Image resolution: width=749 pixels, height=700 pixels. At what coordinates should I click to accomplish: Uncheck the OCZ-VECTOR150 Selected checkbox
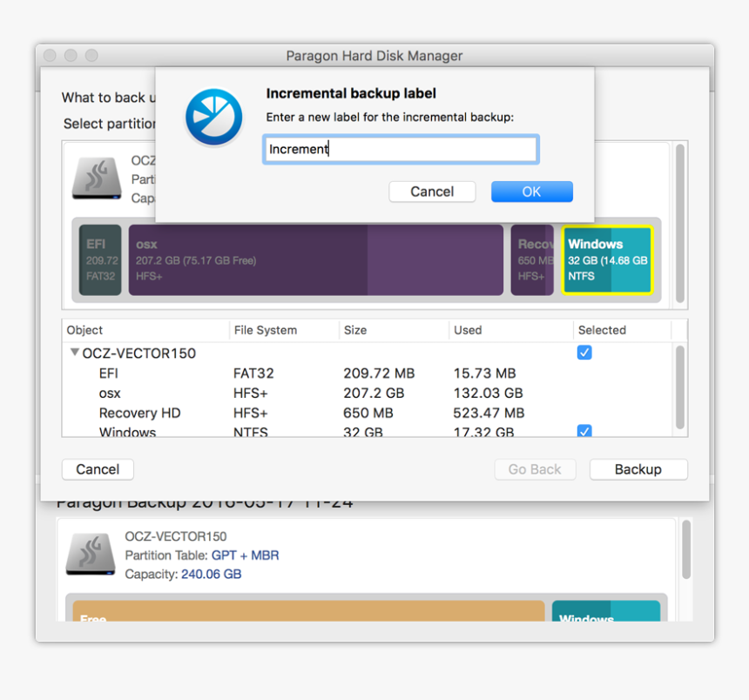click(x=584, y=353)
